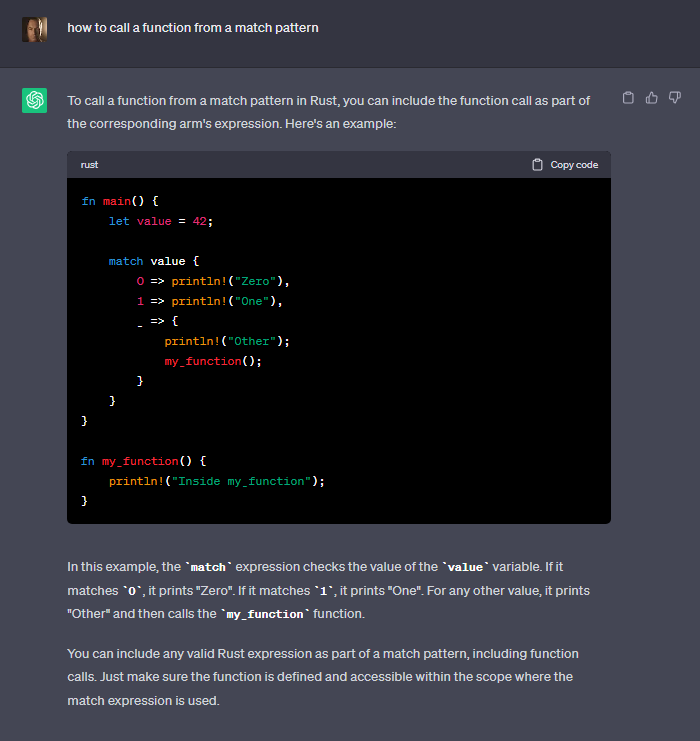Click the inline code `match` in the explanation
The height and width of the screenshot is (741, 700).
click(x=208, y=567)
